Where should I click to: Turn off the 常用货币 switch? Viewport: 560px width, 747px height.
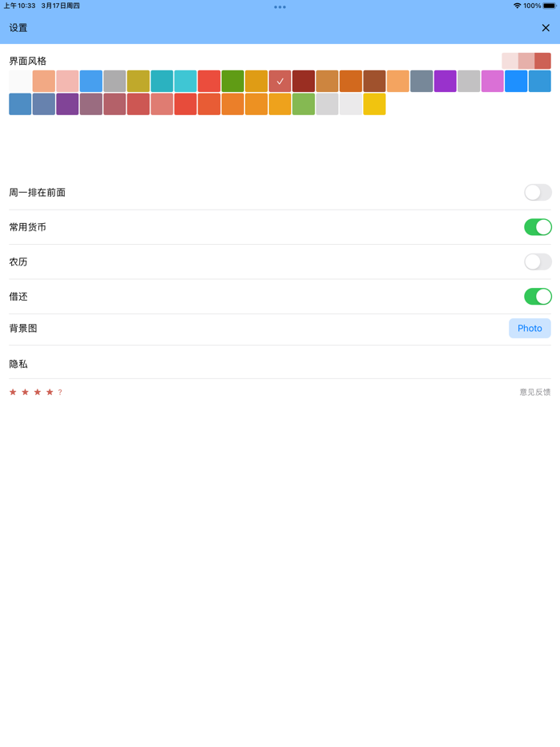[x=538, y=227]
